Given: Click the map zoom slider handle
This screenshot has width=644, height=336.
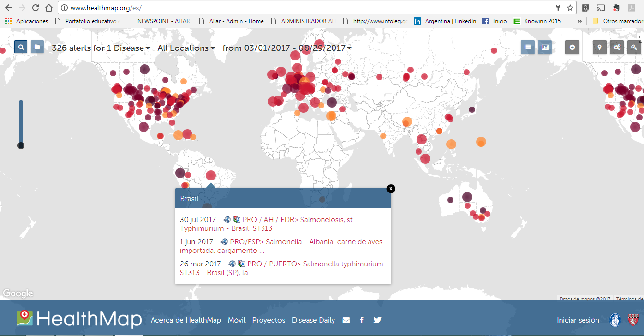Looking at the screenshot, I should coord(21,145).
